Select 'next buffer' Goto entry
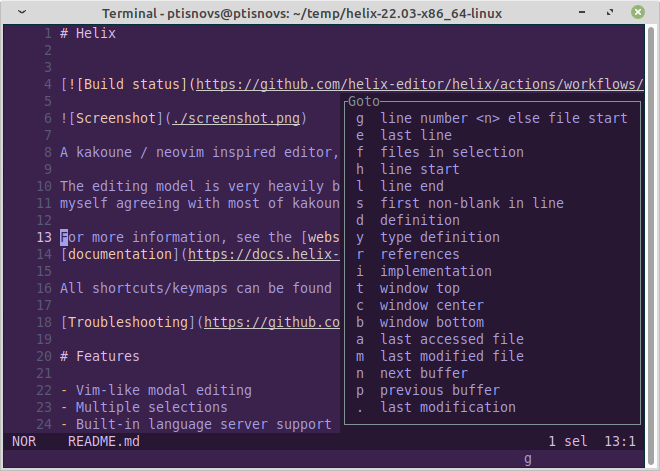 tap(412, 373)
